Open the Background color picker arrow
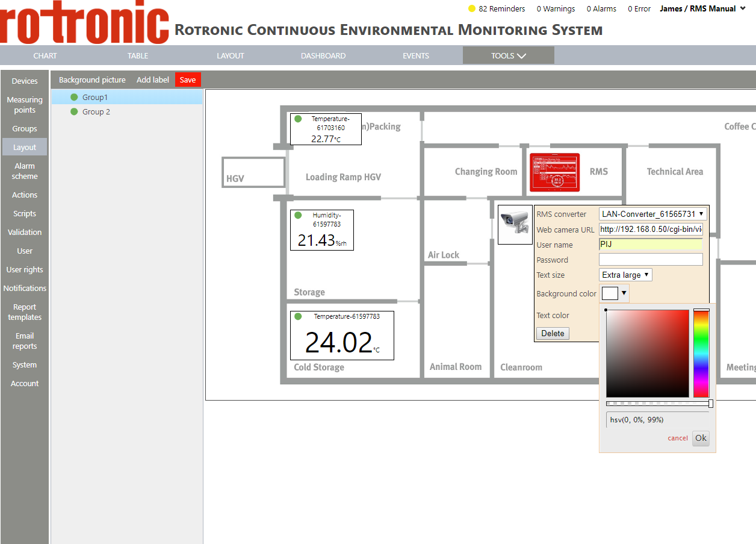Screen dimensions: 756x544 (624, 293)
